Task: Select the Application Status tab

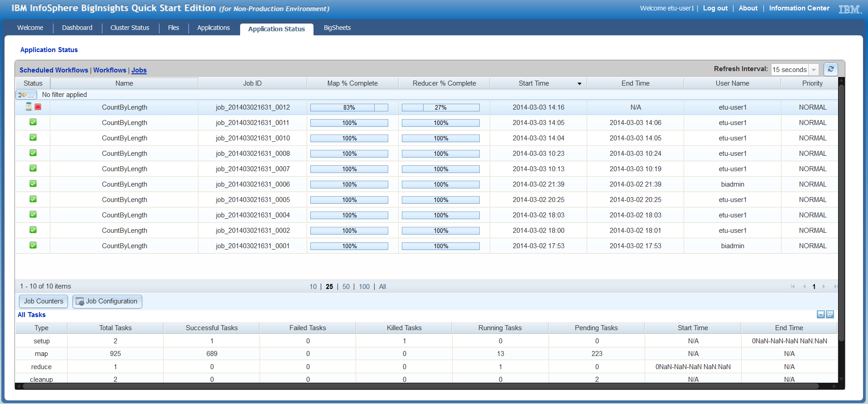Action: coord(277,29)
